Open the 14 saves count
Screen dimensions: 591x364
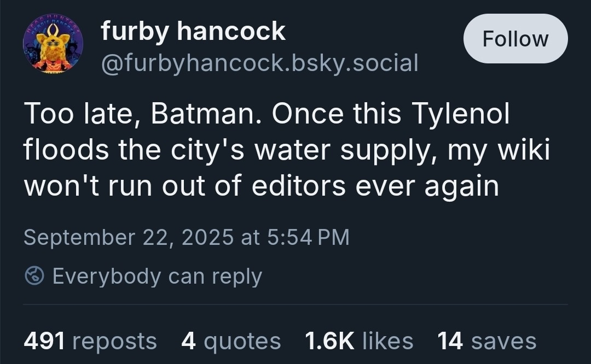click(x=486, y=341)
